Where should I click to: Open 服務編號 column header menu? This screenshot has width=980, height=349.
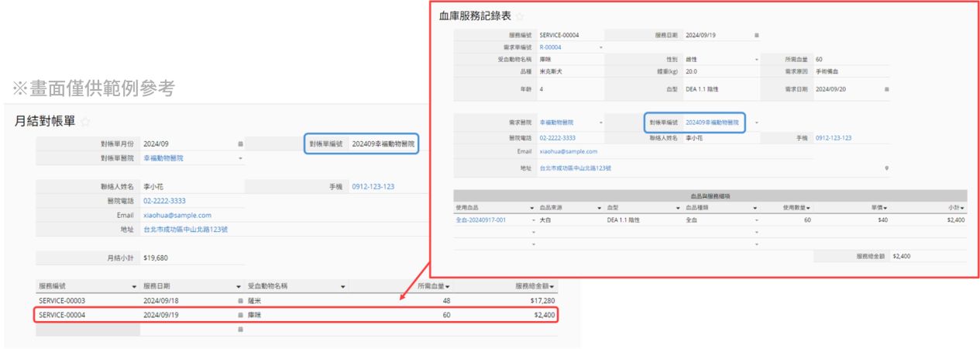tap(135, 286)
